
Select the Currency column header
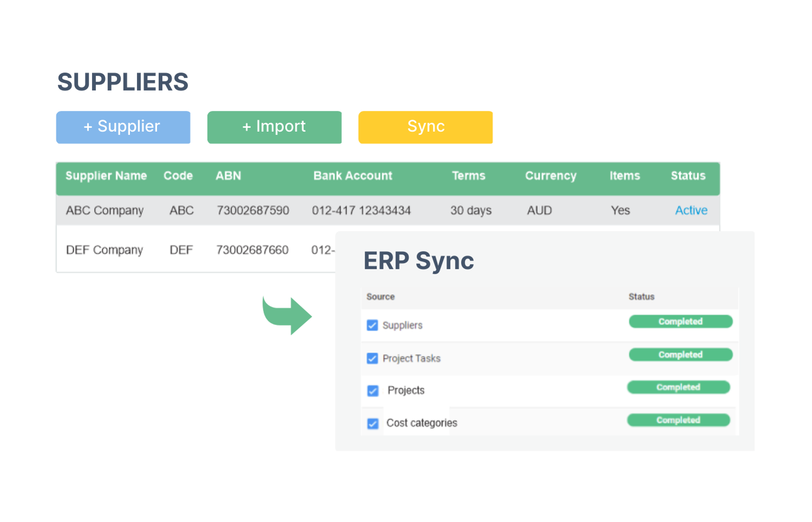tap(551, 176)
